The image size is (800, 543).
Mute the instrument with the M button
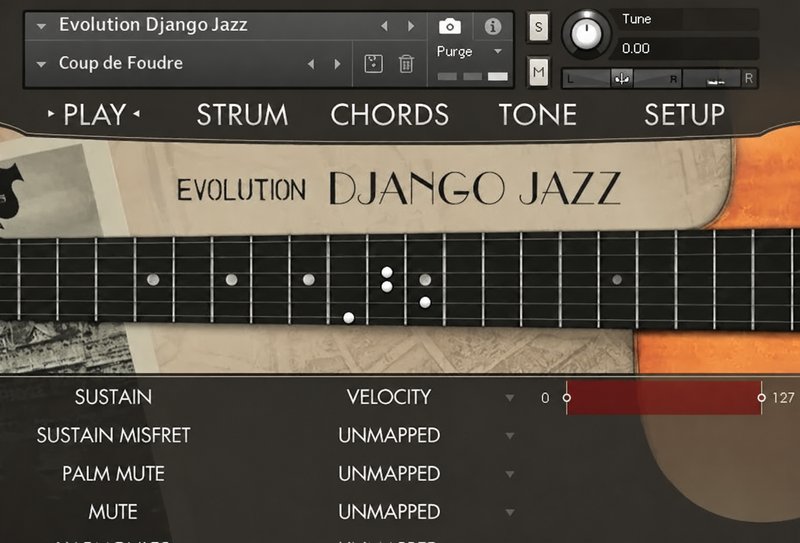pos(539,71)
